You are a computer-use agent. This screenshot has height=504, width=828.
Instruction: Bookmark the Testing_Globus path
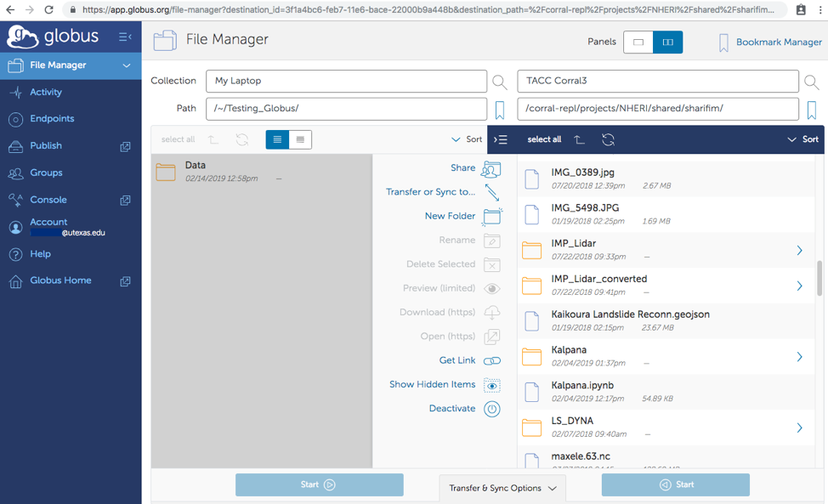500,110
